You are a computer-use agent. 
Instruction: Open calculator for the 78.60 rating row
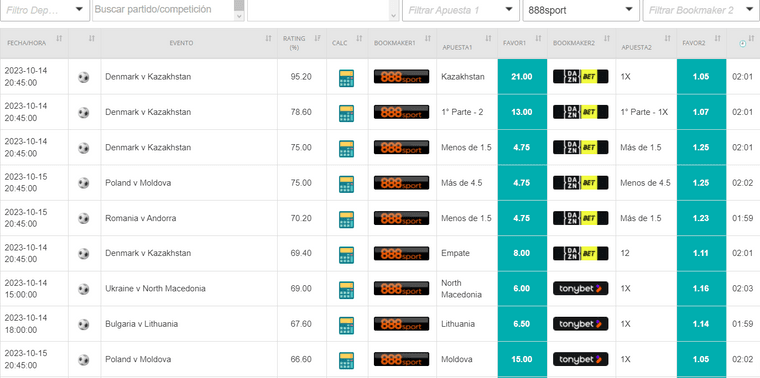click(x=347, y=112)
